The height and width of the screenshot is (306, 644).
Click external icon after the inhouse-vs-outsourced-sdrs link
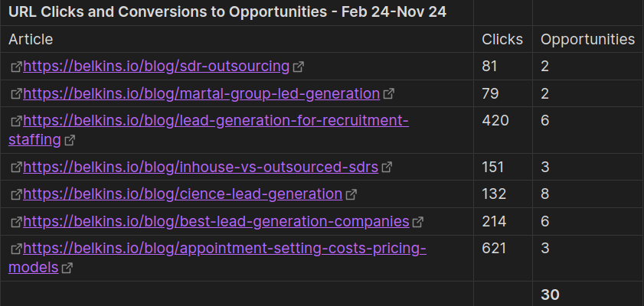[387, 168]
